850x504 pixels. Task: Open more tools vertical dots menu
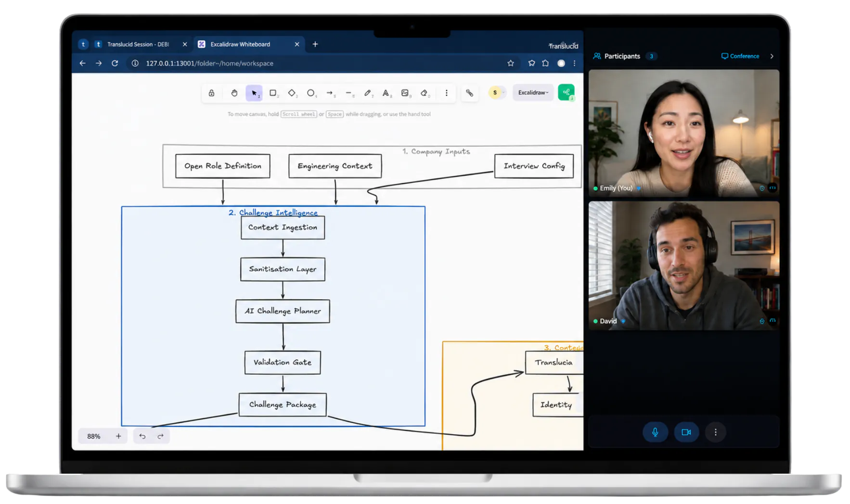click(447, 93)
